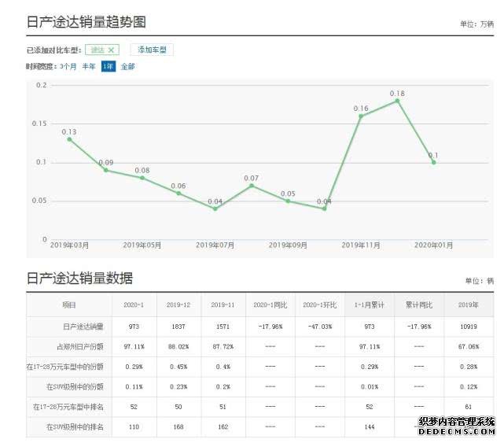Select the 半年 time range

89,67
